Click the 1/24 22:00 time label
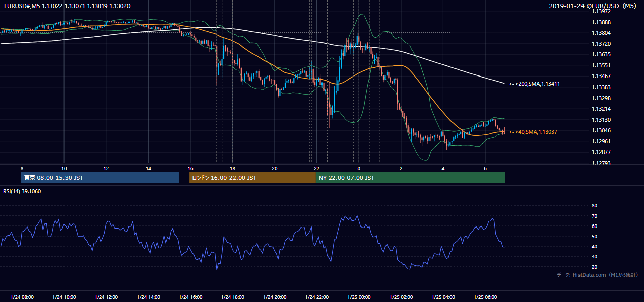644x302 pixels. pyautogui.click(x=316, y=297)
